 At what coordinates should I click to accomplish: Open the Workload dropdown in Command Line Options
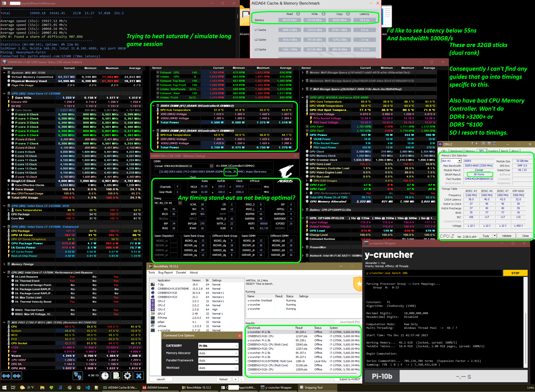(x=218, y=368)
